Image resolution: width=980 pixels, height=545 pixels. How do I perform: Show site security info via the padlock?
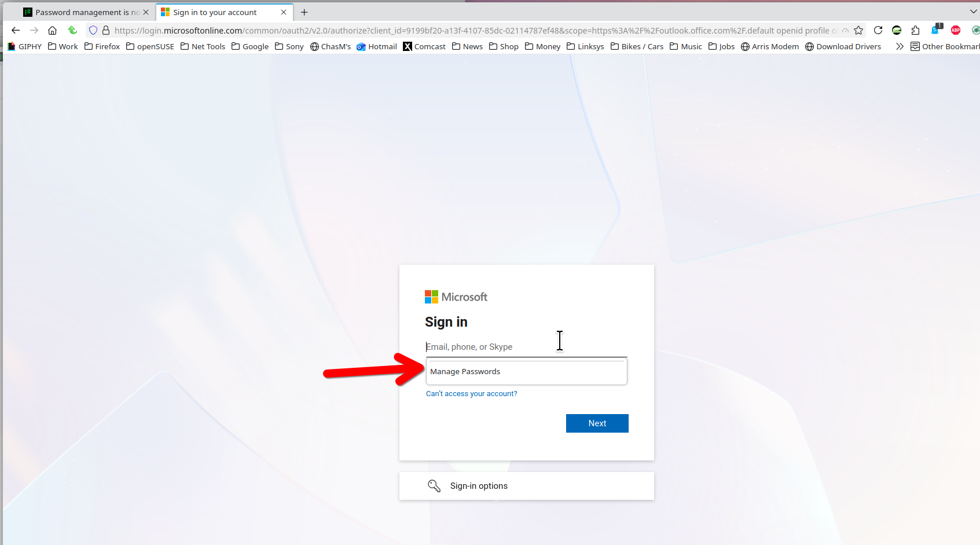click(x=106, y=30)
